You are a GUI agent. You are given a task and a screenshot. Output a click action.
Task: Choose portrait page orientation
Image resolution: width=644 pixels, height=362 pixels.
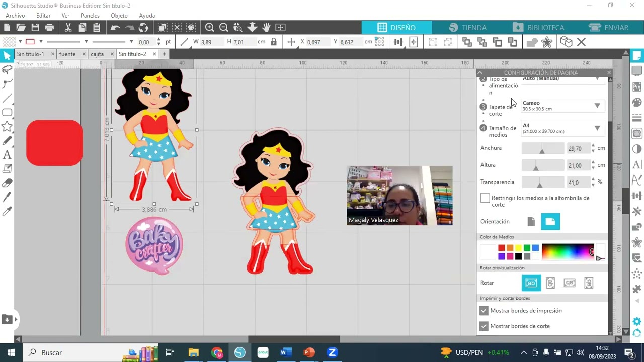point(531,222)
